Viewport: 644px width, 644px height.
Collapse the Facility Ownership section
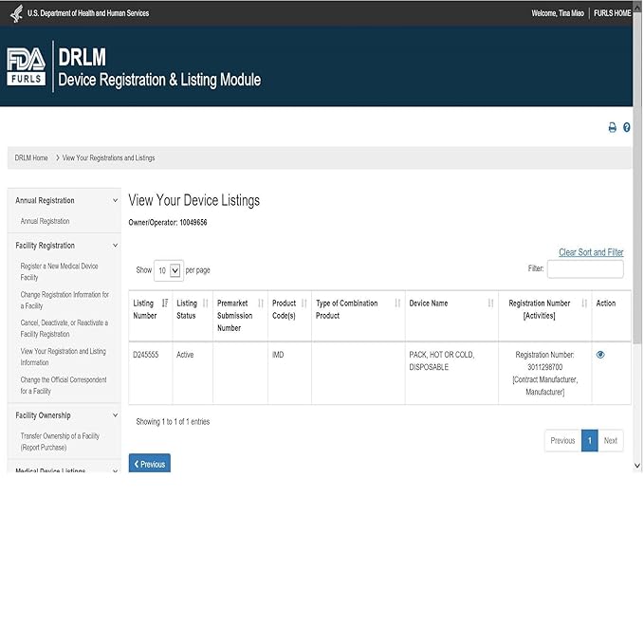click(116, 415)
